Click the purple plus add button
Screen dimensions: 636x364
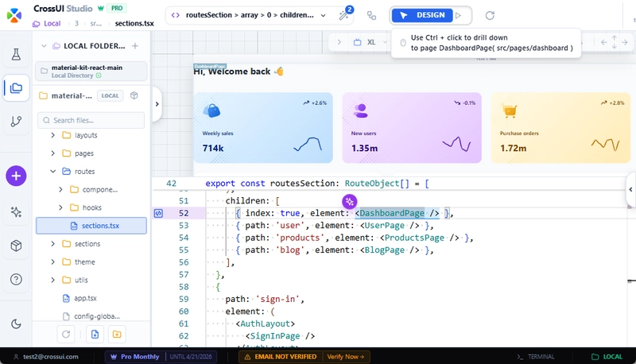[x=16, y=176]
